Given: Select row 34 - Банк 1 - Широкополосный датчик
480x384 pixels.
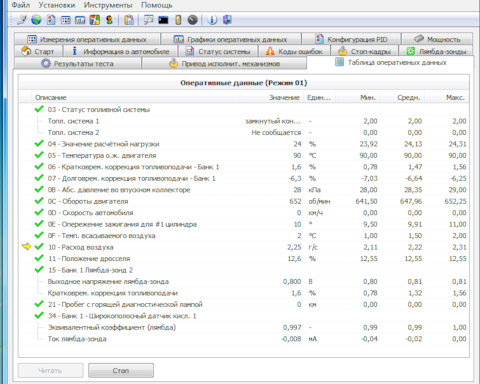Looking at the screenshot, I should click(x=244, y=316).
